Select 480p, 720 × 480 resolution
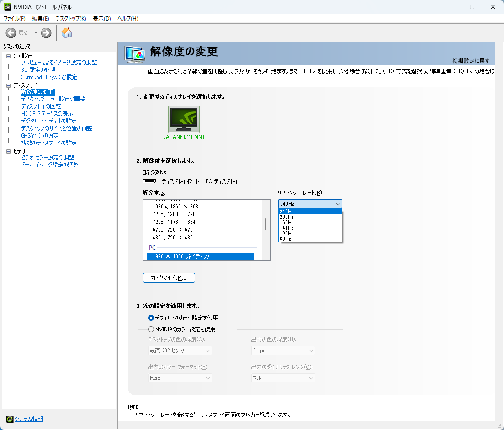 pyautogui.click(x=173, y=238)
